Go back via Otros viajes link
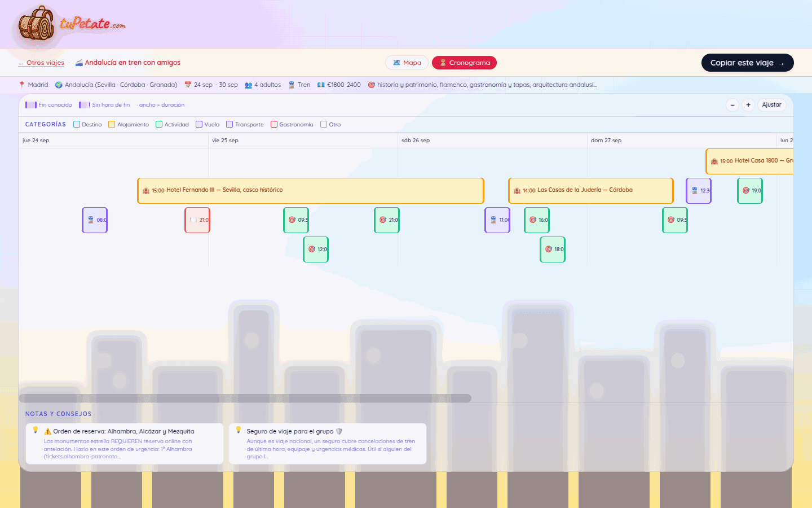This screenshot has width=812, height=508. 41,63
